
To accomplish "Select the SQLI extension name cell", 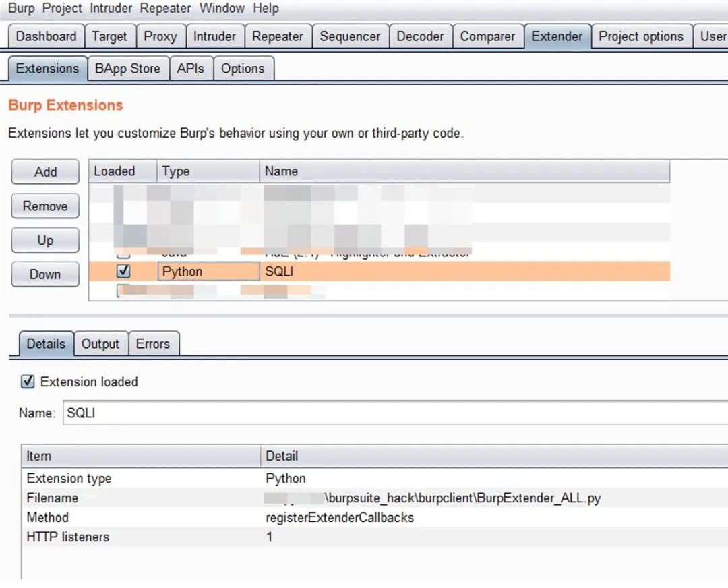I will pyautogui.click(x=464, y=271).
